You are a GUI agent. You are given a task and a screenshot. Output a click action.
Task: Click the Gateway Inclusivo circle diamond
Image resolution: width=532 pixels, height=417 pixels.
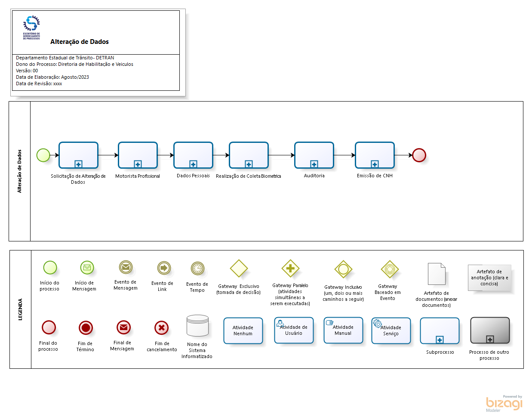[343, 269]
